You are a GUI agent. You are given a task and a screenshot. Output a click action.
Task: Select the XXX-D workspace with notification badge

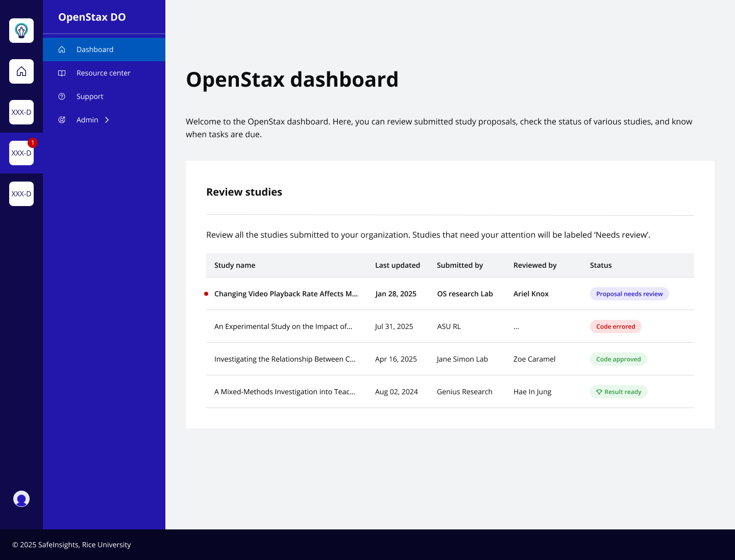pyautogui.click(x=21, y=153)
